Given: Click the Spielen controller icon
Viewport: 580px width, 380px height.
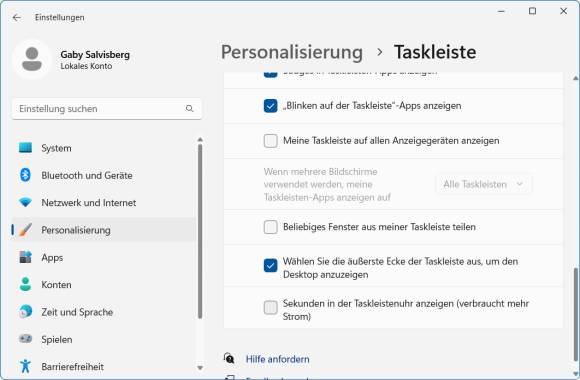Looking at the screenshot, I should [x=25, y=339].
